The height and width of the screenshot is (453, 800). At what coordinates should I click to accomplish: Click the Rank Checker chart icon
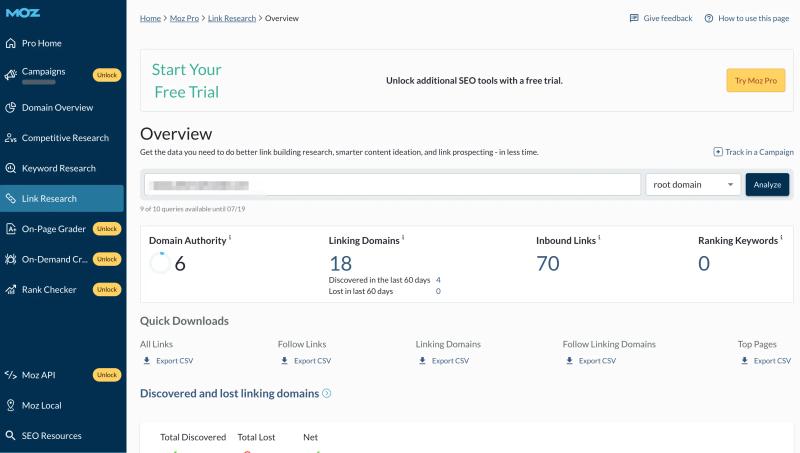(x=11, y=290)
